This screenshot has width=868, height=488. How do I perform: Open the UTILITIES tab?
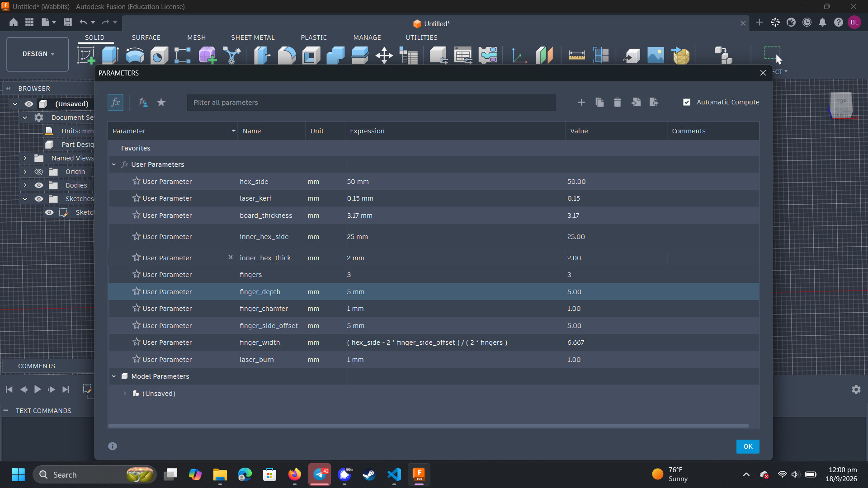[x=421, y=38]
